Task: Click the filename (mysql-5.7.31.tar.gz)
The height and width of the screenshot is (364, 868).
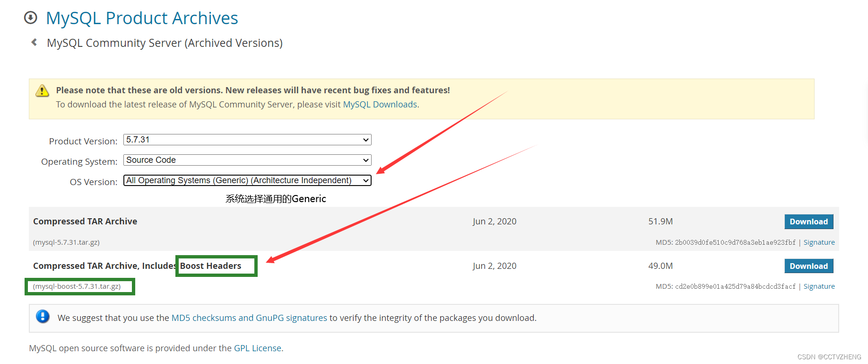Action: (x=66, y=242)
